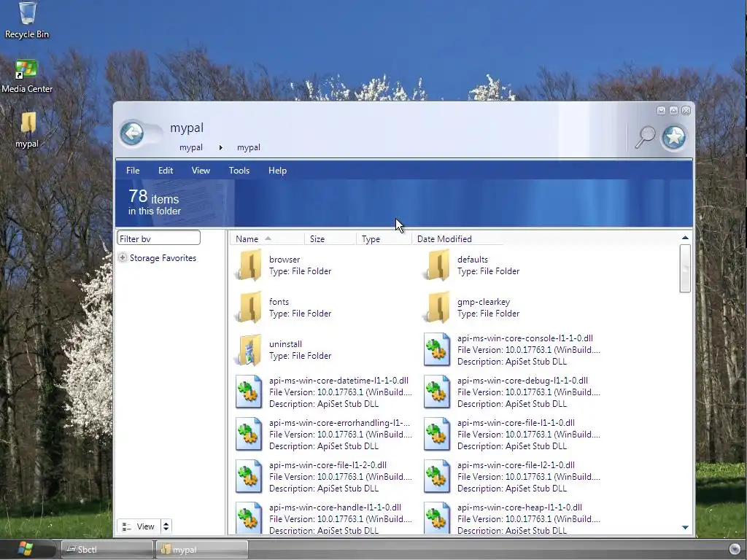Screen dimensions: 747x560
Task: Click the star favorites button
Action: [674, 137]
